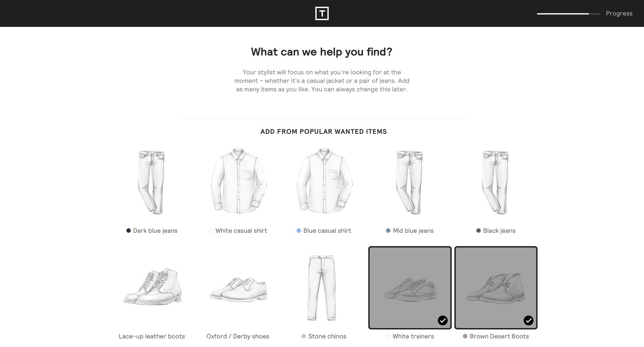The width and height of the screenshot is (644, 347).
Task: Click the Stone chinos color dot
Action: (x=303, y=336)
